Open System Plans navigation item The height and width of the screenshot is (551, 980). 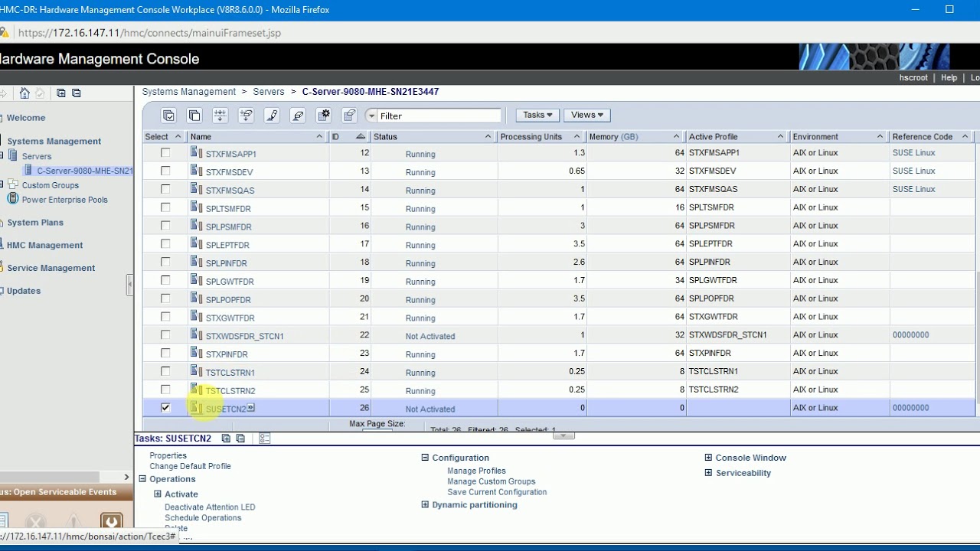[x=35, y=222]
